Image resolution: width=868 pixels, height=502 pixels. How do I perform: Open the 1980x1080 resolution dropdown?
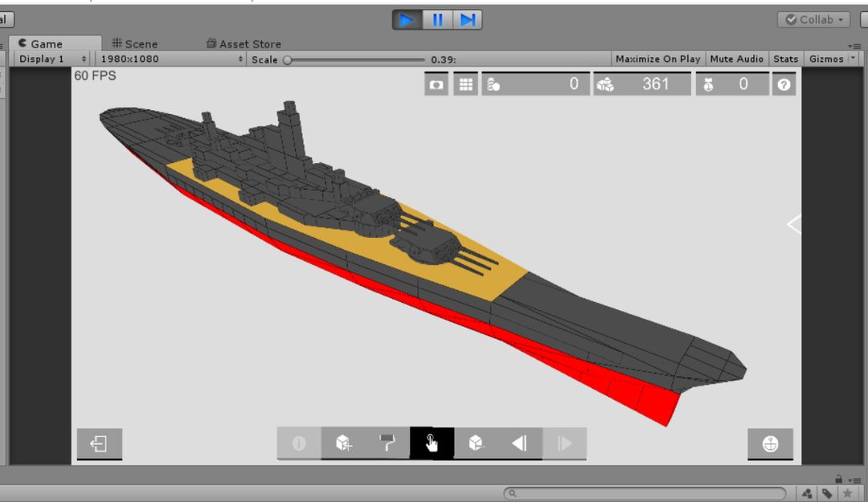(171, 59)
